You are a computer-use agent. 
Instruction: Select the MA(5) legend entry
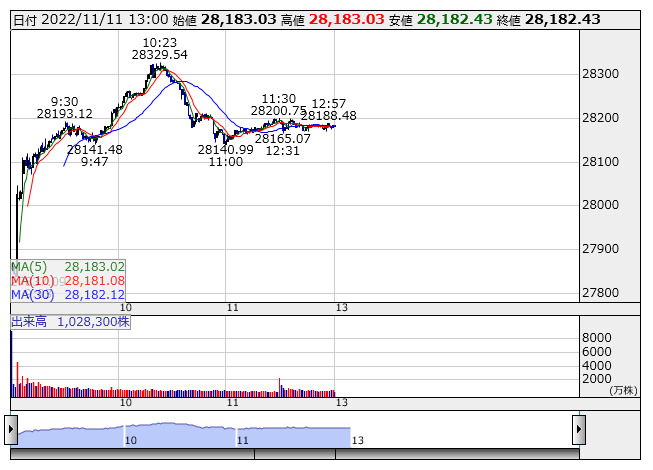point(68,267)
